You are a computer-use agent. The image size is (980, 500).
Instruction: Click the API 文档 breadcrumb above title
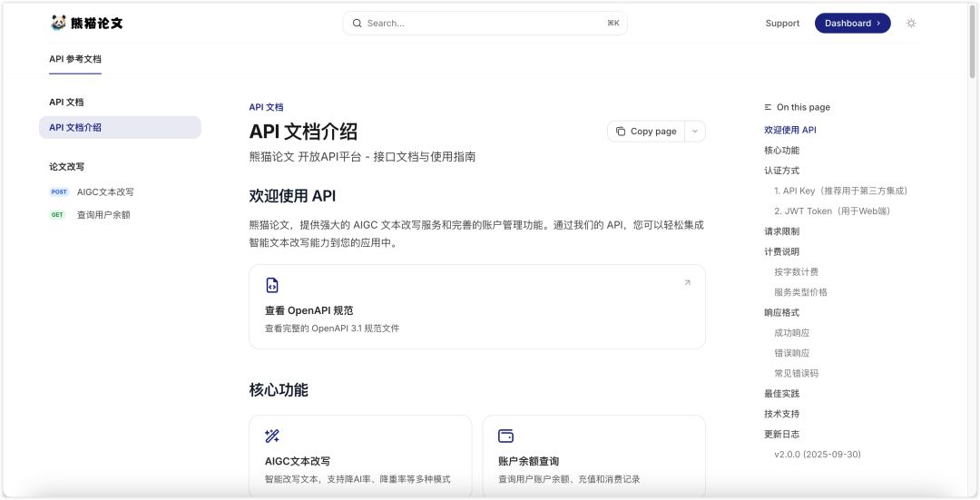[266, 107]
